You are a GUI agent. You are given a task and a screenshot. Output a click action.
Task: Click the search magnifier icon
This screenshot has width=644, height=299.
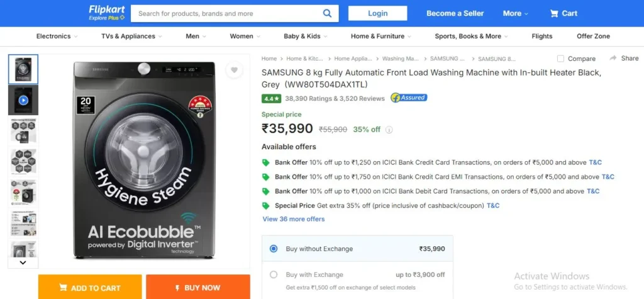coord(327,14)
